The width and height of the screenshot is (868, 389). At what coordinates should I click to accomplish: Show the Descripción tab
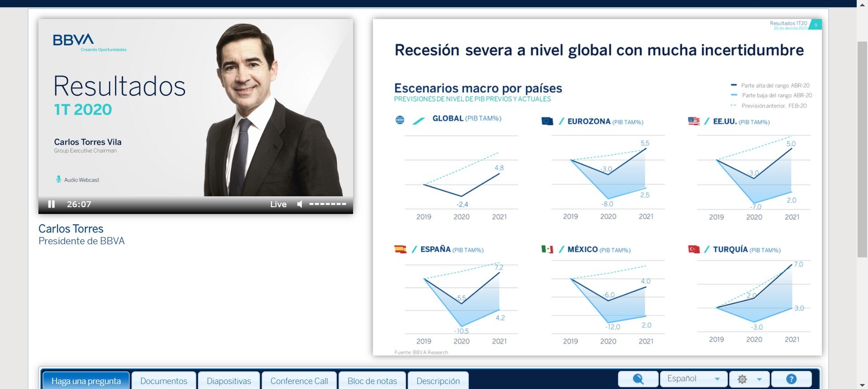pos(438,381)
